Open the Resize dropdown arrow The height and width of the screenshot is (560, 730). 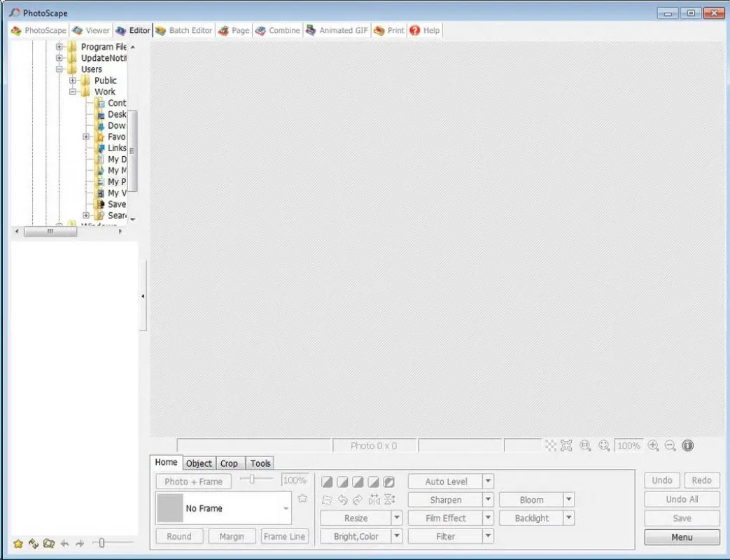click(x=397, y=517)
